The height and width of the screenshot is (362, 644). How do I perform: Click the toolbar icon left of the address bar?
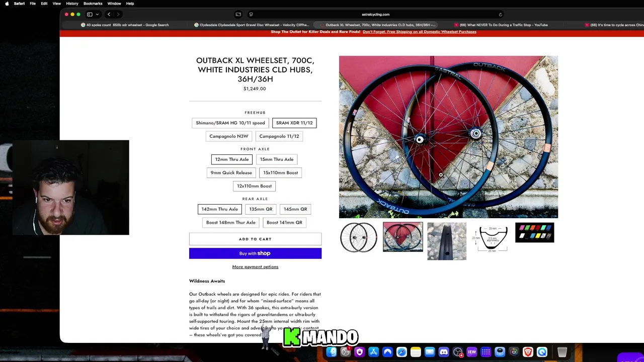coord(238,15)
